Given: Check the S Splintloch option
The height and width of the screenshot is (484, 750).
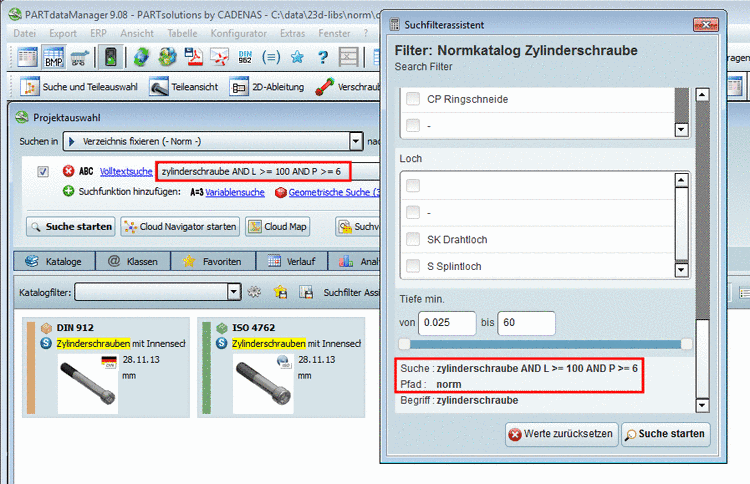Looking at the screenshot, I should [x=412, y=265].
